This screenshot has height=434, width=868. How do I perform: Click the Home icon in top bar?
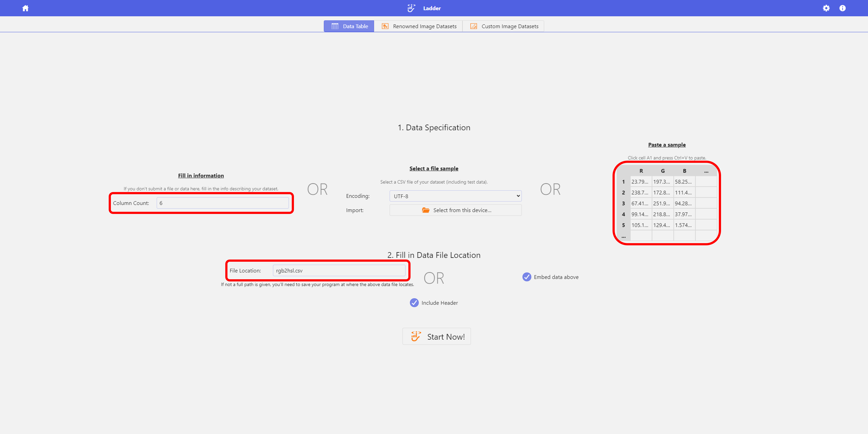point(25,8)
